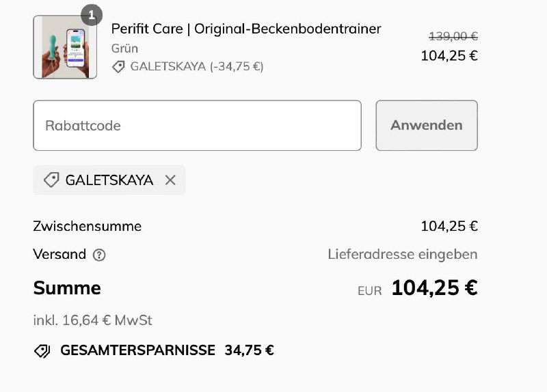Image resolution: width=547 pixels, height=392 pixels.
Task: Click the Perifit Care product thumbnail
Action: click(65, 47)
